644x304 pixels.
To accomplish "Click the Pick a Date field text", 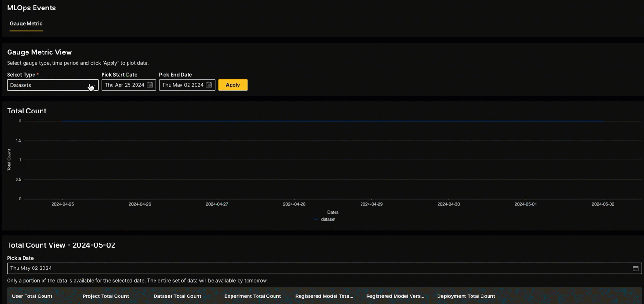I will click(x=31, y=269).
